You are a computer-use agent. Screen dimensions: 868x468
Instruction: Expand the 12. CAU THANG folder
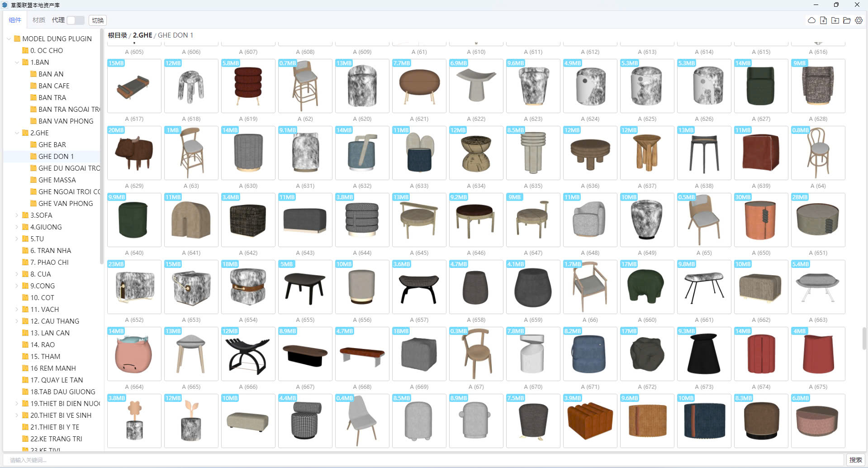17,321
